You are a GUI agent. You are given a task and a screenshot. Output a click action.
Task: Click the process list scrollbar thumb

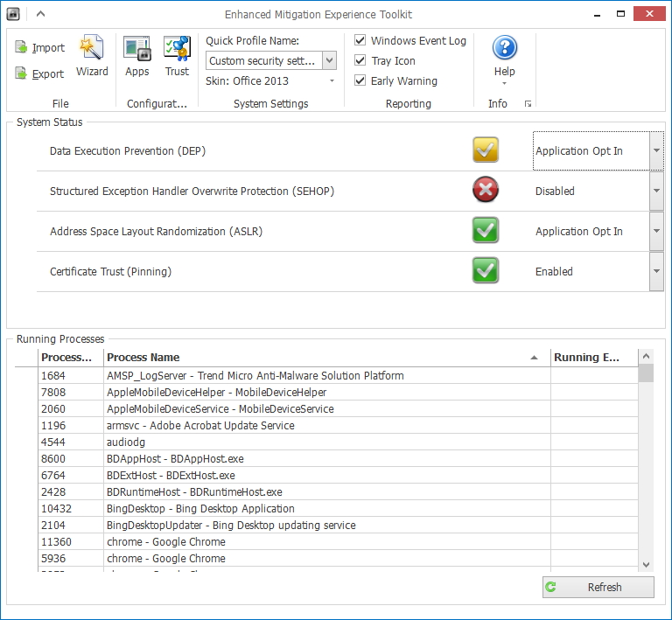[646, 373]
